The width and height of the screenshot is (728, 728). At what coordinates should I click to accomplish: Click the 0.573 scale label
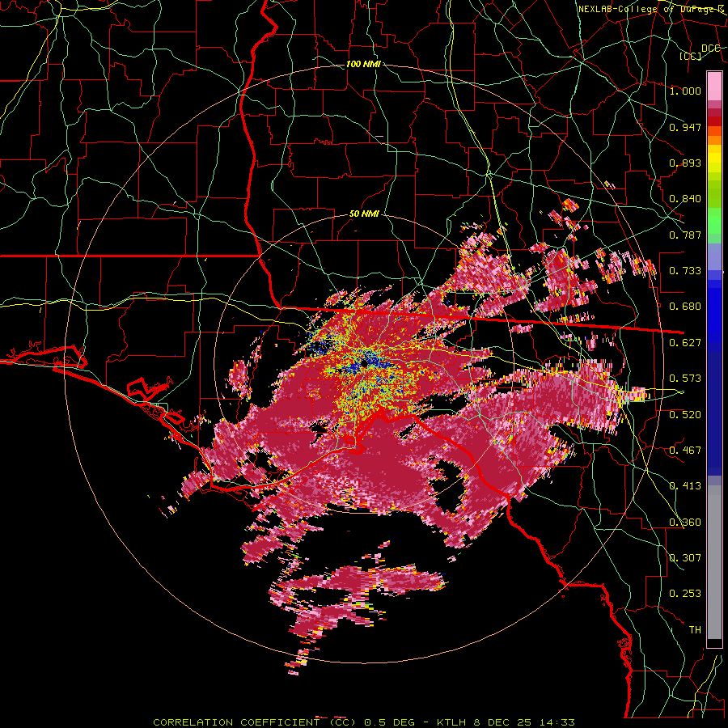coord(685,379)
